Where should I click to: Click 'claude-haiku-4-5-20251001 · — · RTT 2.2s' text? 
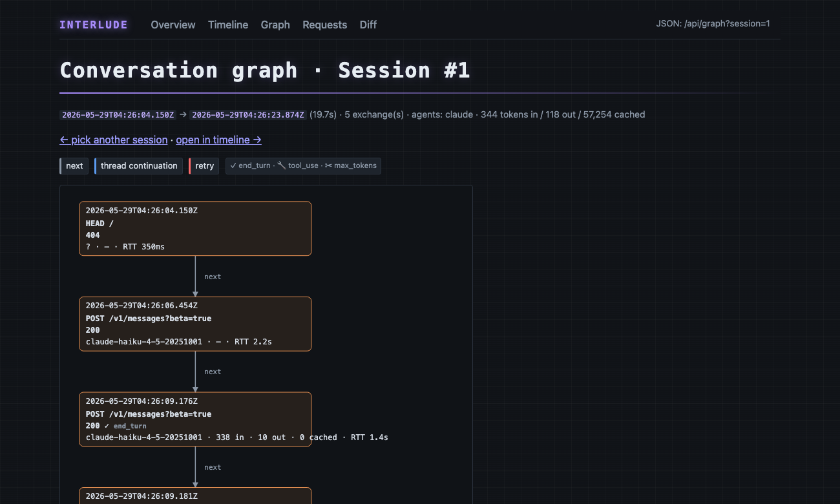coord(179,342)
